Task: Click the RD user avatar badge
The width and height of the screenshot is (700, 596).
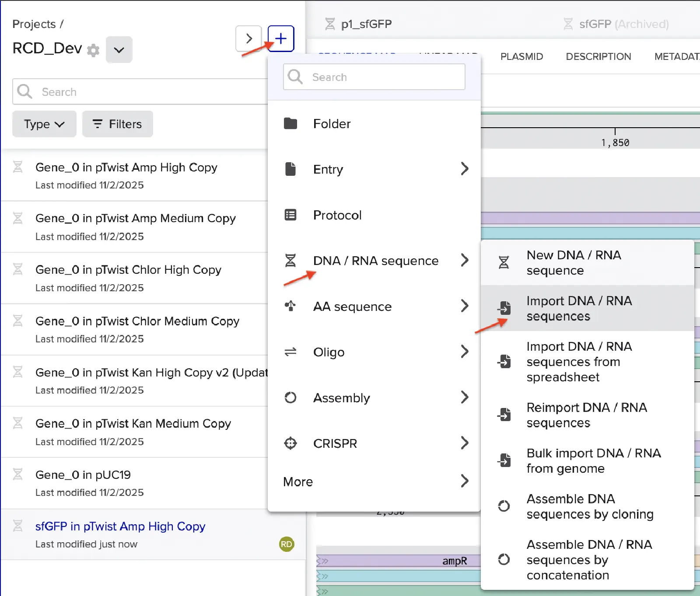Action: 287,544
